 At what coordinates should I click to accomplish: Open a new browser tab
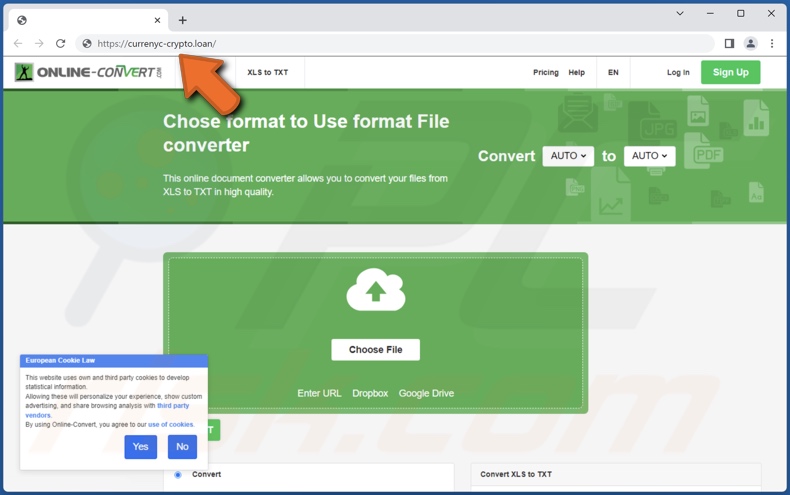182,20
